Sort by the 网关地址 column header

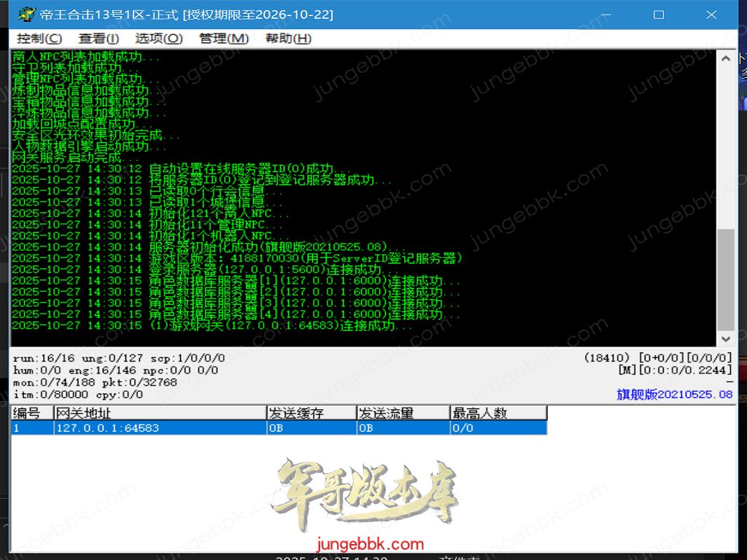[x=160, y=413]
